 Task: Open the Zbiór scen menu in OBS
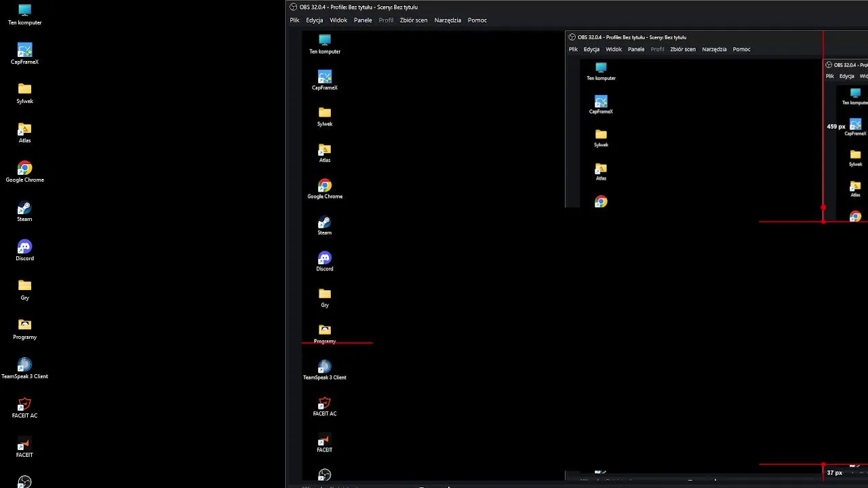[x=414, y=20]
